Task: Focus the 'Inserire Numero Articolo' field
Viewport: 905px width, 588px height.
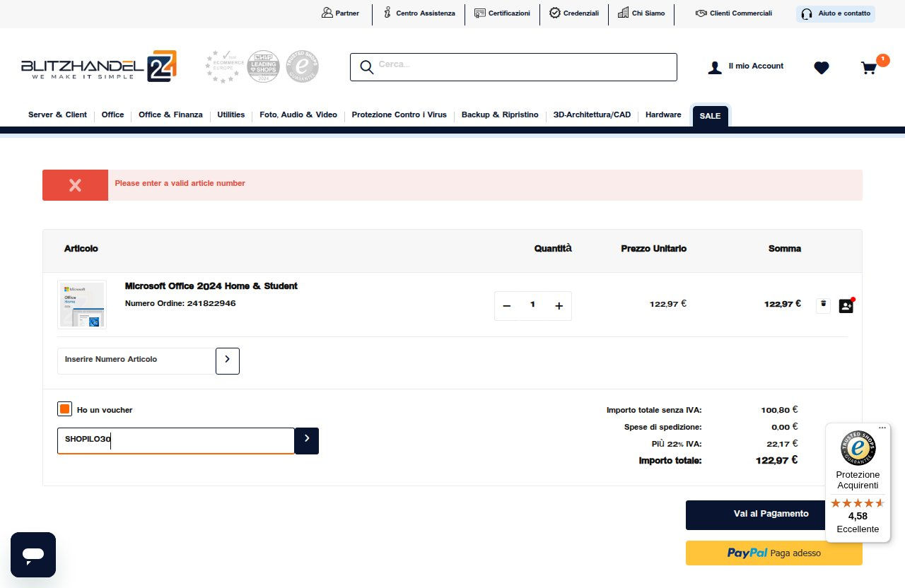Action: pos(136,360)
